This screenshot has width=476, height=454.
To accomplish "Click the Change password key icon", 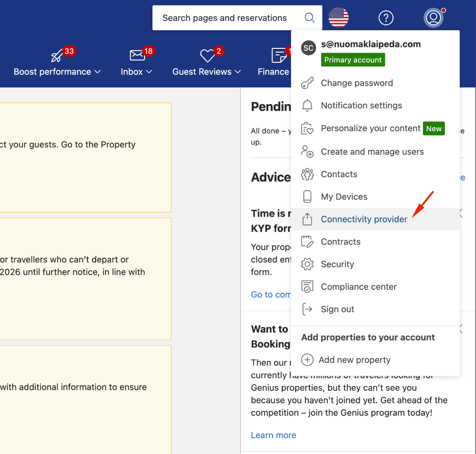I will pyautogui.click(x=307, y=83).
